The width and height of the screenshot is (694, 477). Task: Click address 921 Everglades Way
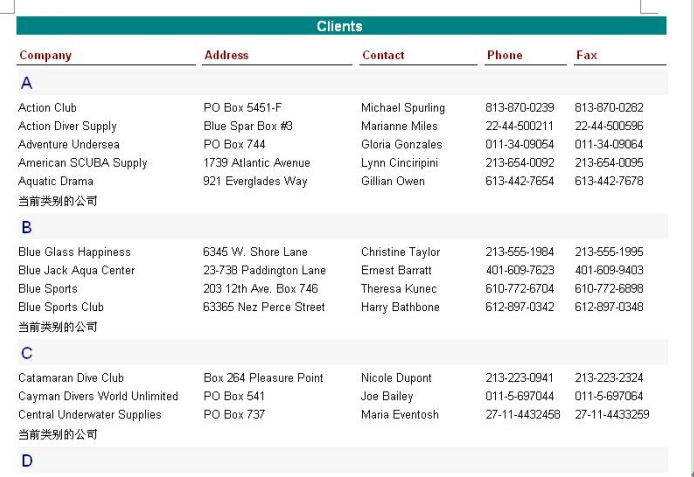(255, 181)
